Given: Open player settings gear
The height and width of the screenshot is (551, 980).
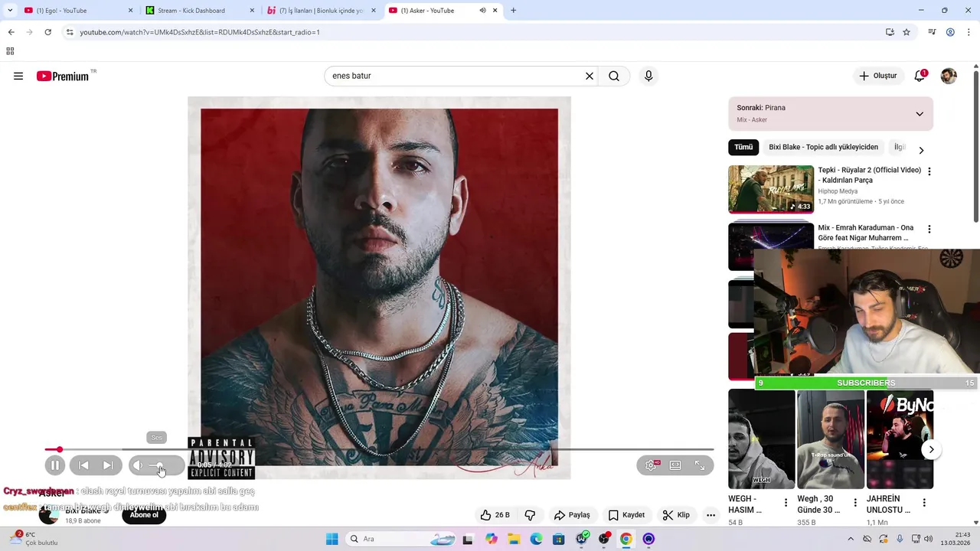Looking at the screenshot, I should tap(651, 465).
